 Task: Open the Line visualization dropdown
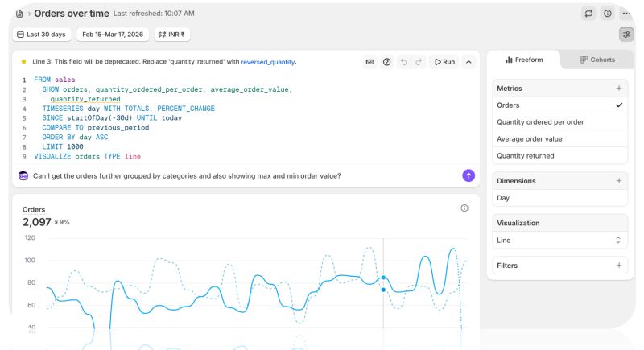pos(559,240)
